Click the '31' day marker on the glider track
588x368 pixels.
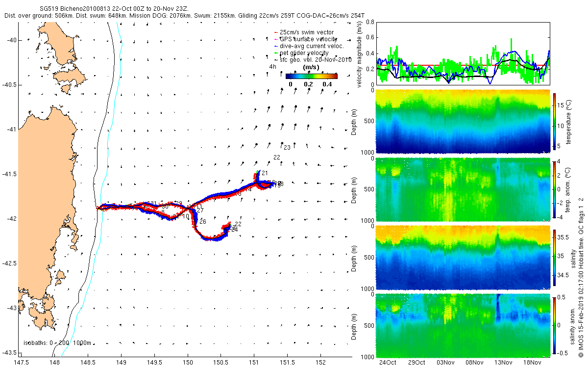[153, 204]
